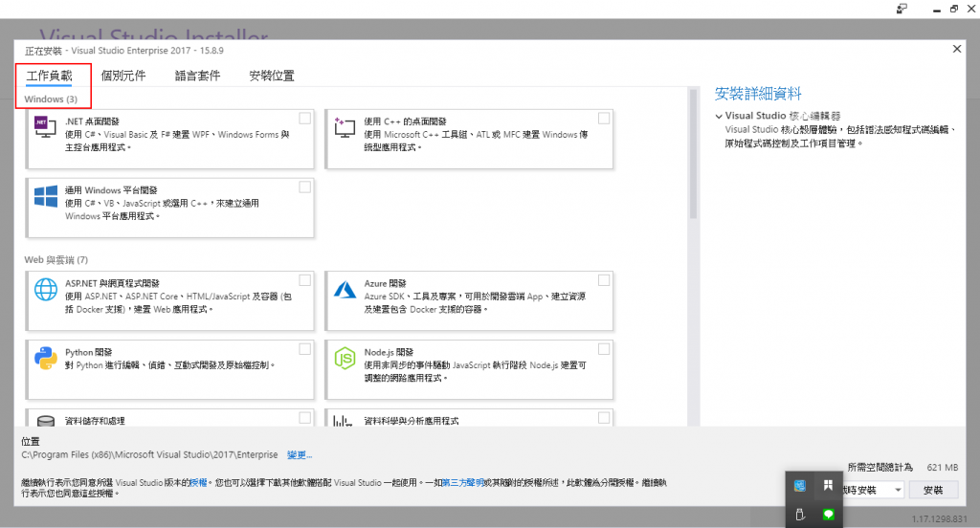Click the Windows (3) section heading
This screenshot has height=528, width=980.
point(51,99)
